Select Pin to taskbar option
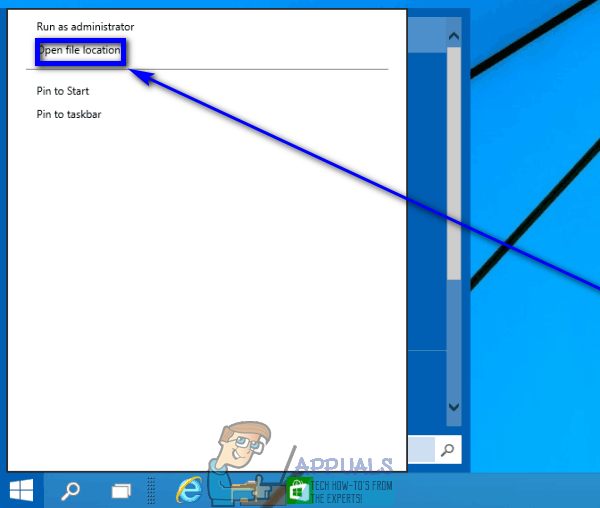 point(69,114)
